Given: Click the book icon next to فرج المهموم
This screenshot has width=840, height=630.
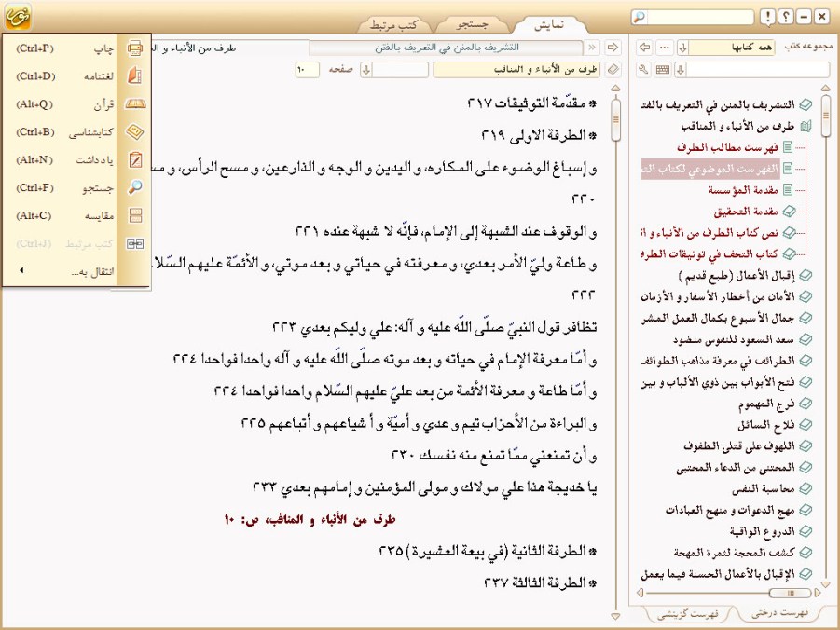Looking at the screenshot, I should pos(805,404).
